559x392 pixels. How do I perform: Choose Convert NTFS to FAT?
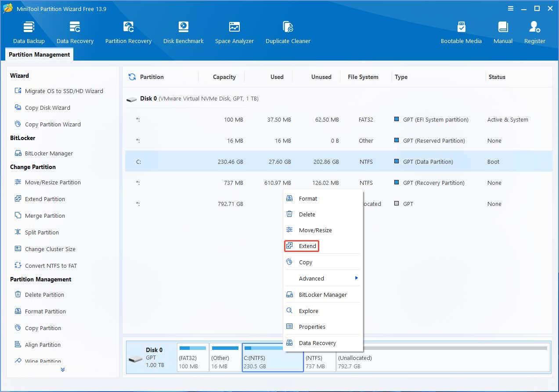coord(46,266)
